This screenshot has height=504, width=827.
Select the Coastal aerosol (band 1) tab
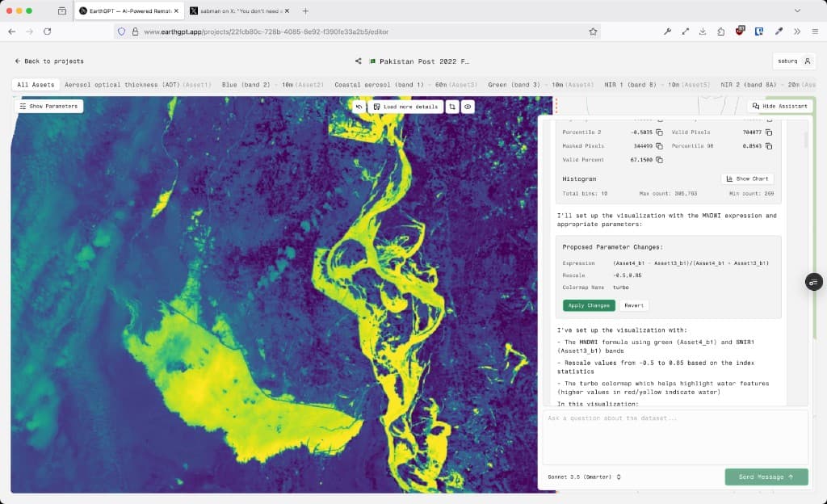pyautogui.click(x=405, y=84)
